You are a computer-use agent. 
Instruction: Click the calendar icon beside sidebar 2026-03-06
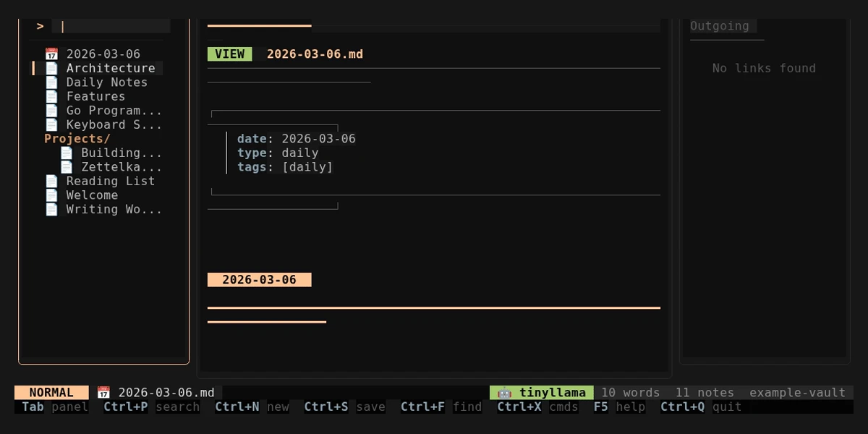51,54
